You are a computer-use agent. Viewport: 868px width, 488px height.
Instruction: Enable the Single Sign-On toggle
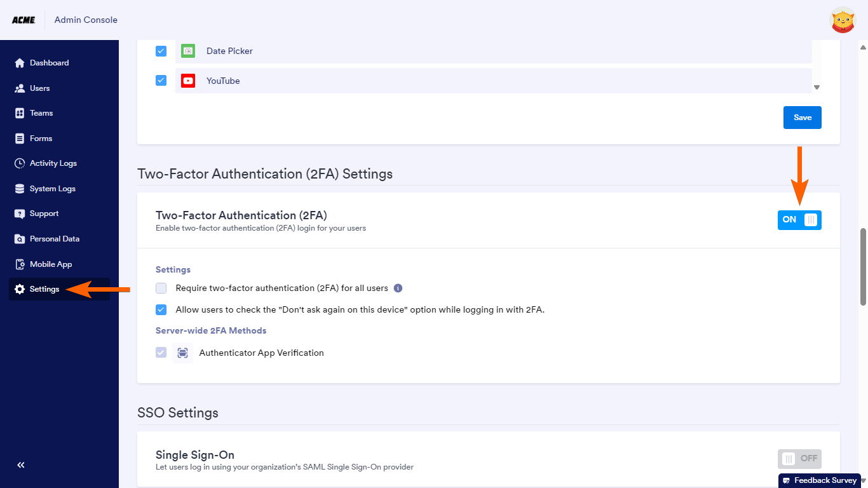799,459
